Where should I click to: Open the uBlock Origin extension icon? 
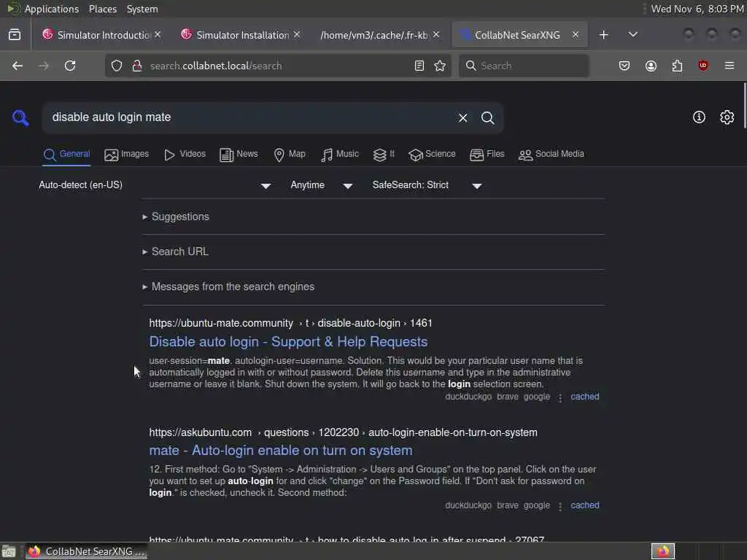(x=703, y=66)
